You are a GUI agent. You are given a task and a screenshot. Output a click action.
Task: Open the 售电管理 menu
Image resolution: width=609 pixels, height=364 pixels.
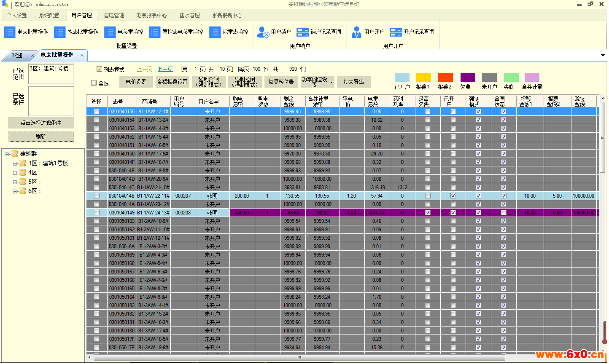(114, 15)
